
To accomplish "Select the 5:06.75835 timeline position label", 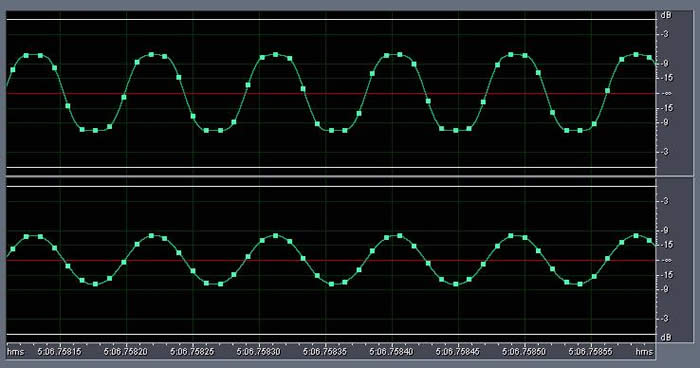I will 325,352.
